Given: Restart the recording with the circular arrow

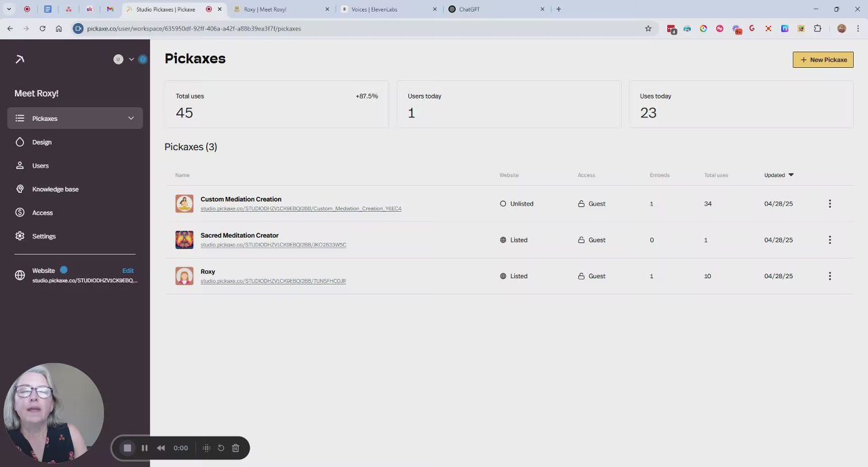Looking at the screenshot, I should point(221,448).
